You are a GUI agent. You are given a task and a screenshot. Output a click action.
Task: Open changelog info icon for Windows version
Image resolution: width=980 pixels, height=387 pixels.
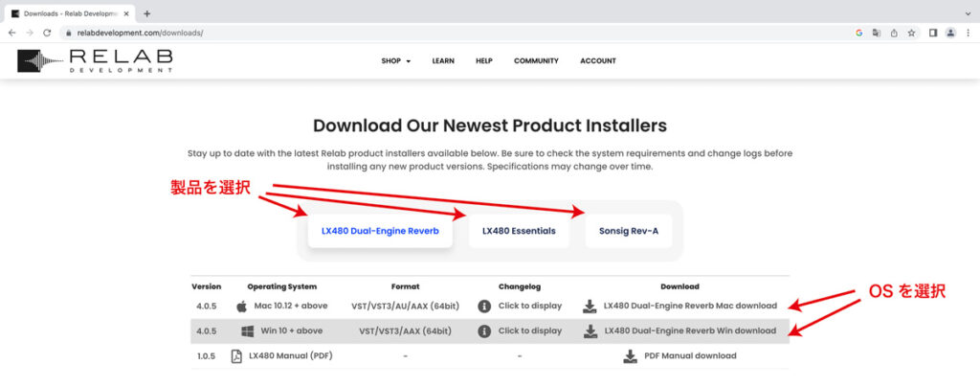(x=484, y=331)
